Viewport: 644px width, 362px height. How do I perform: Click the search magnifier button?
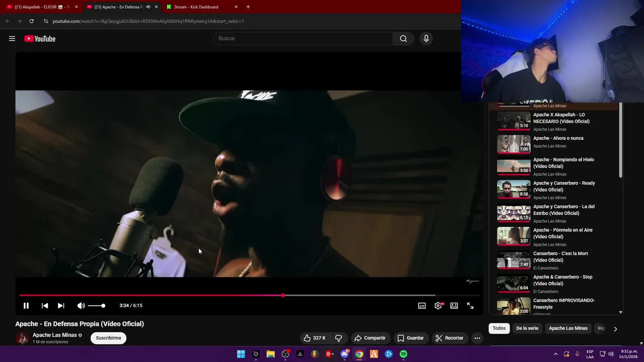coord(404,39)
